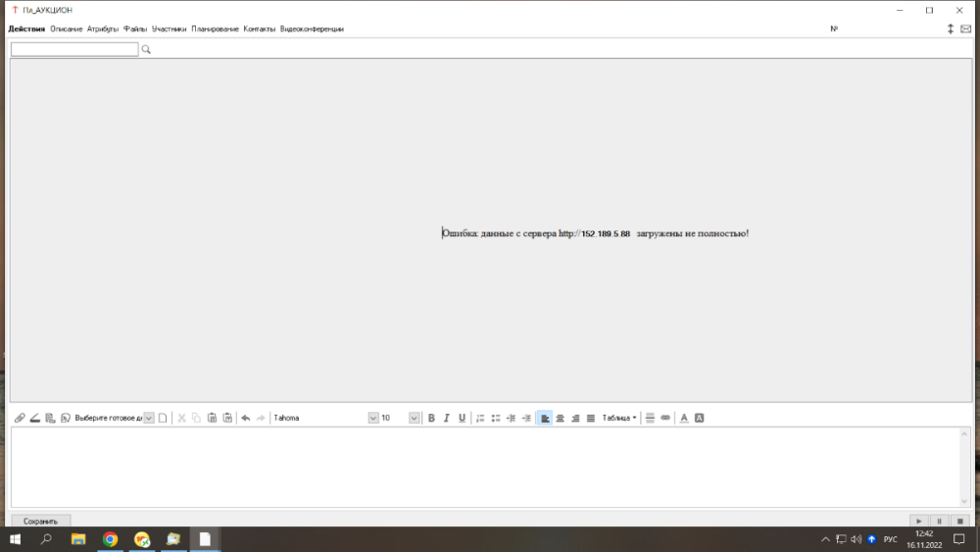Open the Windows Start menu
This screenshot has width=980, height=552.
pos(15,539)
